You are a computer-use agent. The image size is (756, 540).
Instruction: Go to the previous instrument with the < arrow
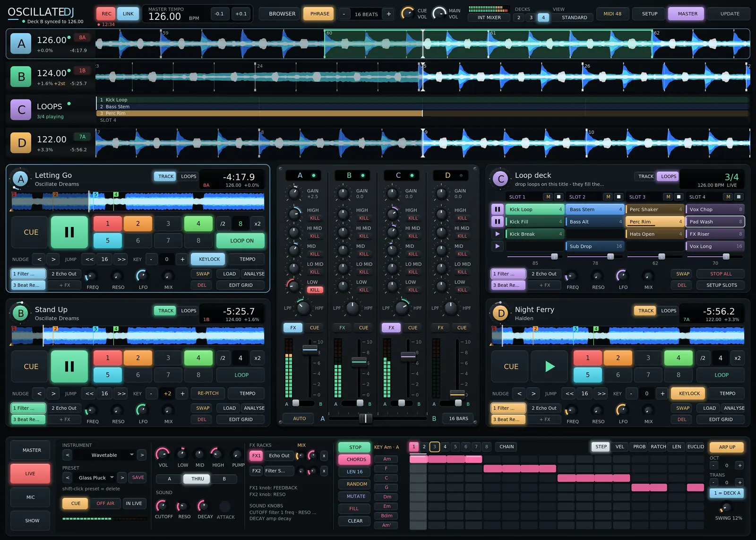pyautogui.click(x=68, y=455)
